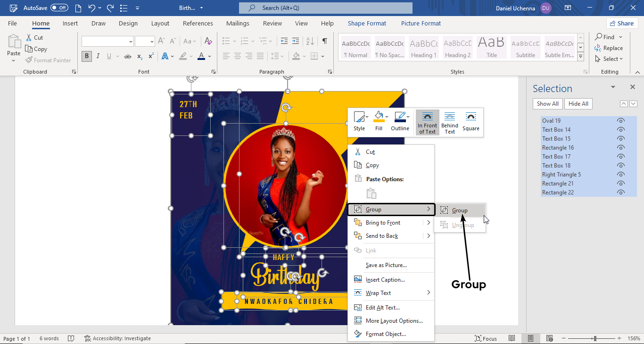The height and width of the screenshot is (344, 644).
Task: Click the Undo icon in title bar
Action: click(x=92, y=8)
